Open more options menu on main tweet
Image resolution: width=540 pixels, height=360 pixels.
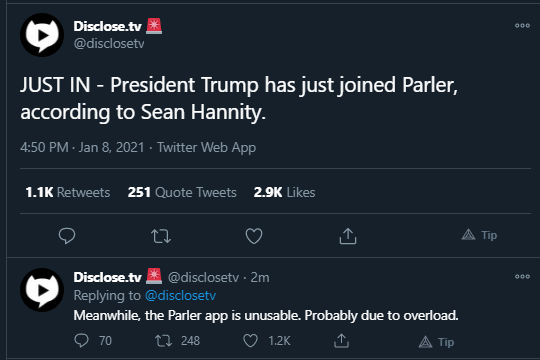tap(522, 25)
